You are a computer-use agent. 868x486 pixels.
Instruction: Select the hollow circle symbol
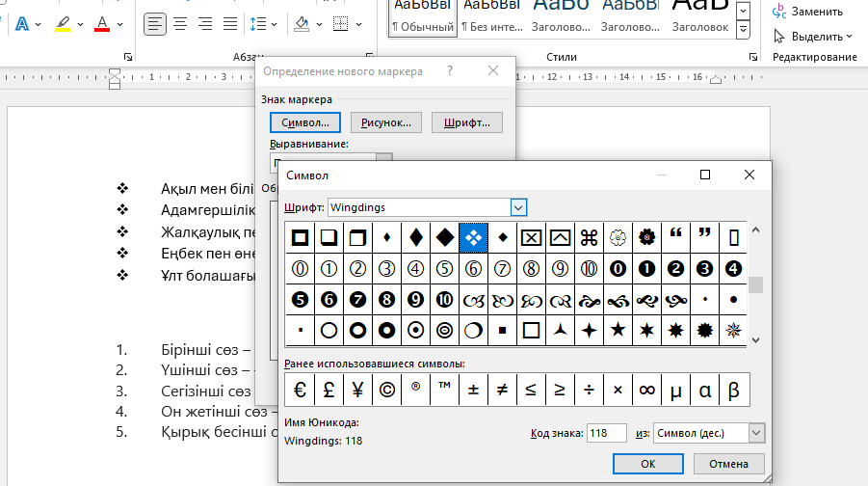[x=329, y=331]
